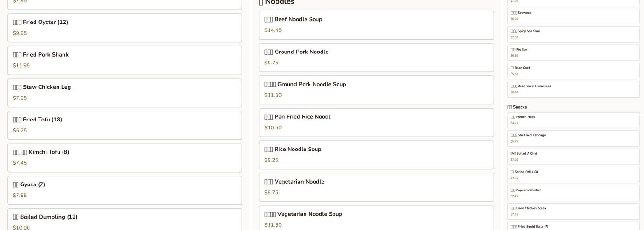Pick the $11.50 Ground Pork Noodle Soup card
Screen dimensions: 644x230
[376, 90]
